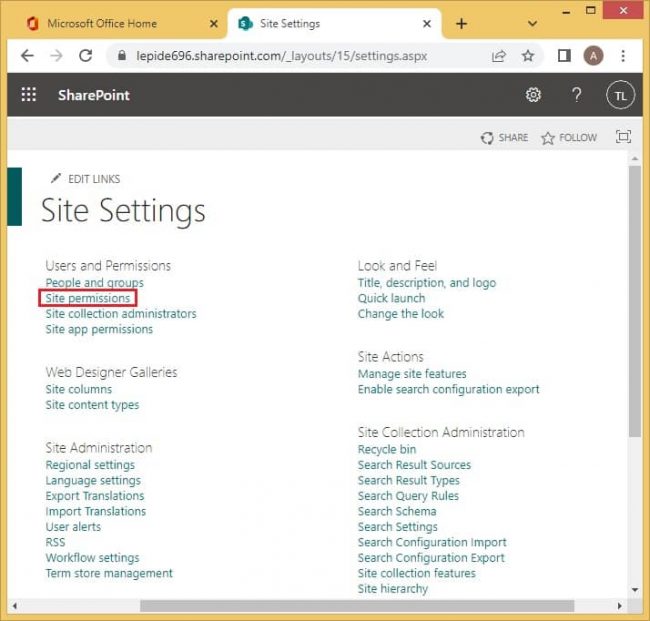The width and height of the screenshot is (650, 621).
Task: Bookmark this page with the star icon
Action: coord(528,56)
